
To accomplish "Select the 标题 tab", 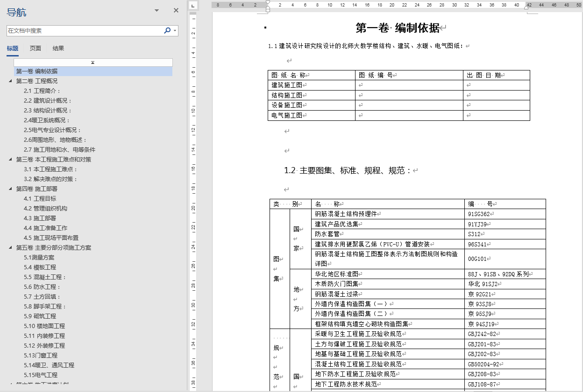I will pos(12,48).
